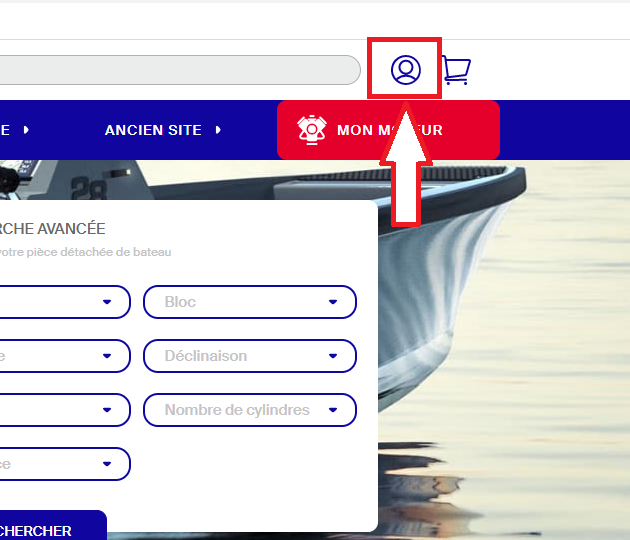Select the red MON MOTEUR tab
The height and width of the screenshot is (540, 630).
point(388,130)
